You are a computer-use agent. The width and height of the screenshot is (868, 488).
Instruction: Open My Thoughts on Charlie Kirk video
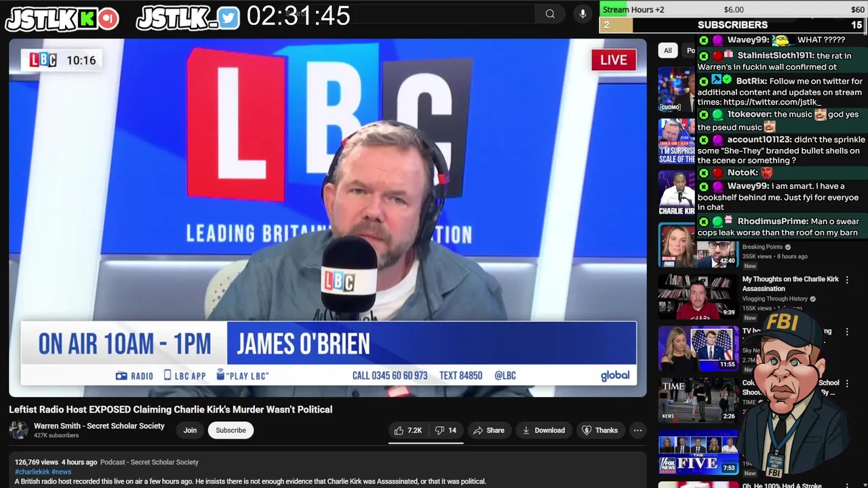tap(790, 283)
